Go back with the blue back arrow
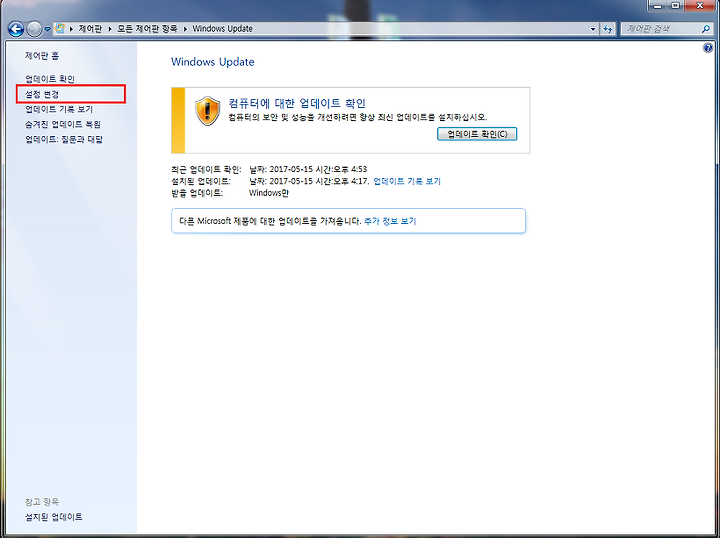The width and height of the screenshot is (720, 538). pyautogui.click(x=16, y=29)
